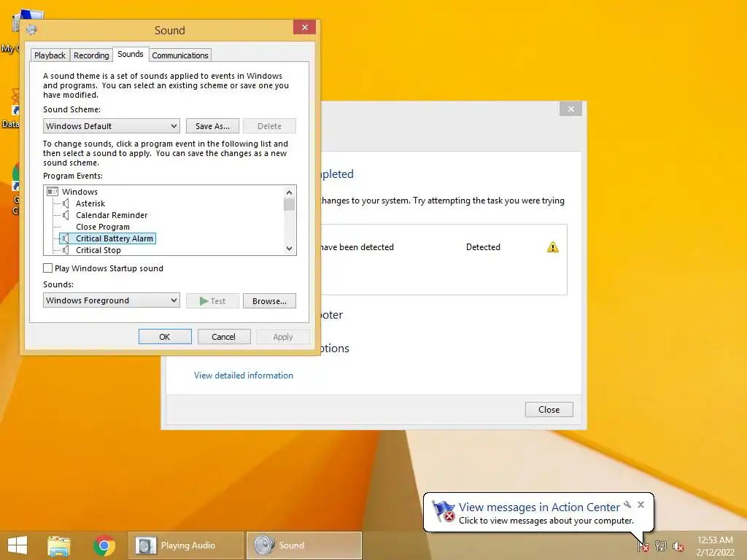The height and width of the screenshot is (560, 747).
Task: Click the Action Center flag in system tray
Action: [x=643, y=545]
